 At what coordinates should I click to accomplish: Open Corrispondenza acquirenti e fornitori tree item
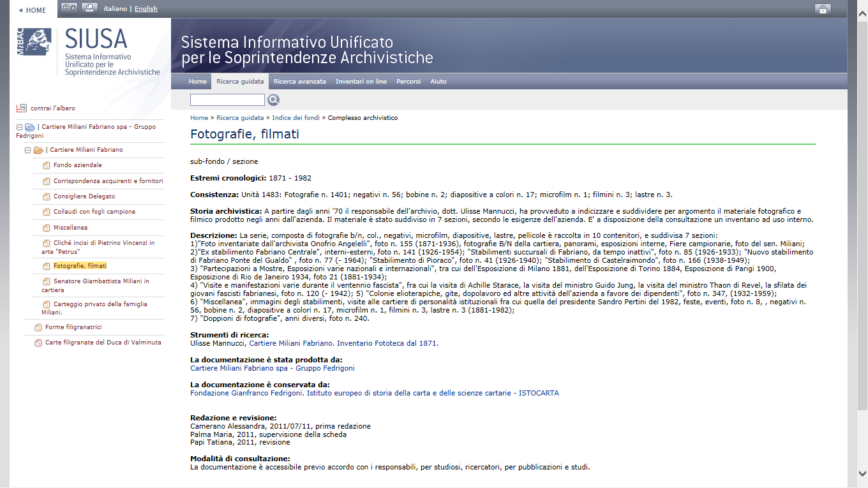click(108, 181)
